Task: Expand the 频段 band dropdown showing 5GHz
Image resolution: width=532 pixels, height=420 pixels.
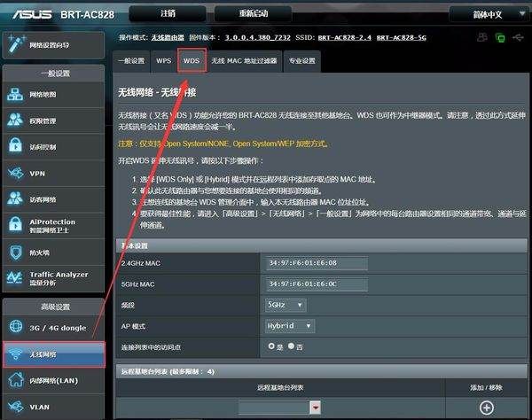Action: (285, 304)
